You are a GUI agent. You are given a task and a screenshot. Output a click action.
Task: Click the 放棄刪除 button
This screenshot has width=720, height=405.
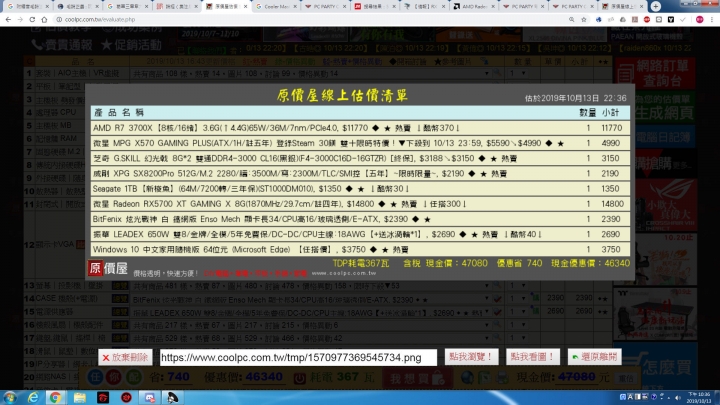coord(125,357)
